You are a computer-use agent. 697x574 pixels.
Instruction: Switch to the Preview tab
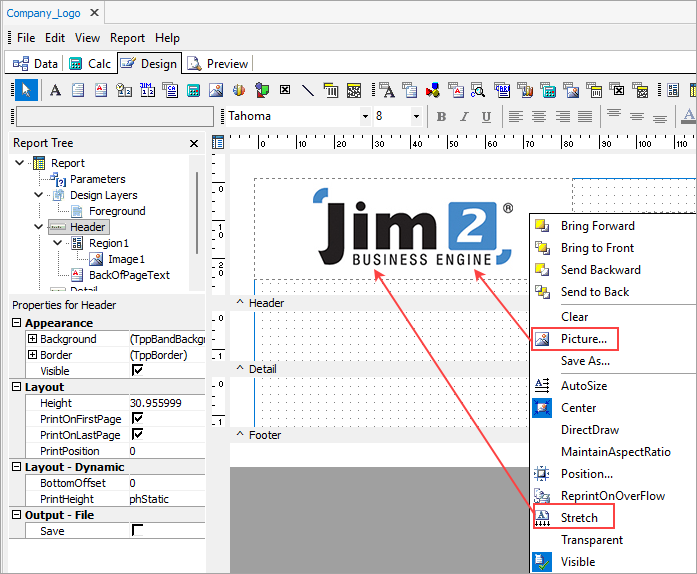click(217, 64)
